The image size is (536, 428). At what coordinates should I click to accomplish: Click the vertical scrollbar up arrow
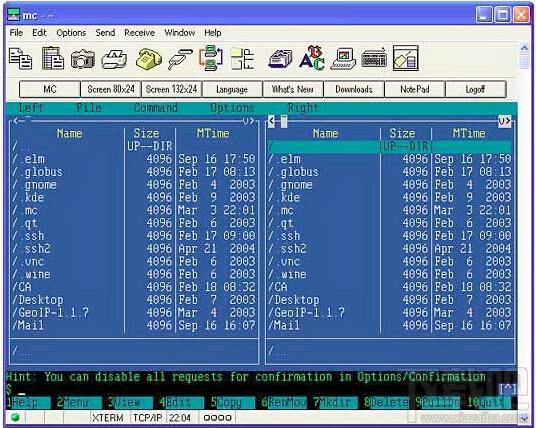point(524,48)
